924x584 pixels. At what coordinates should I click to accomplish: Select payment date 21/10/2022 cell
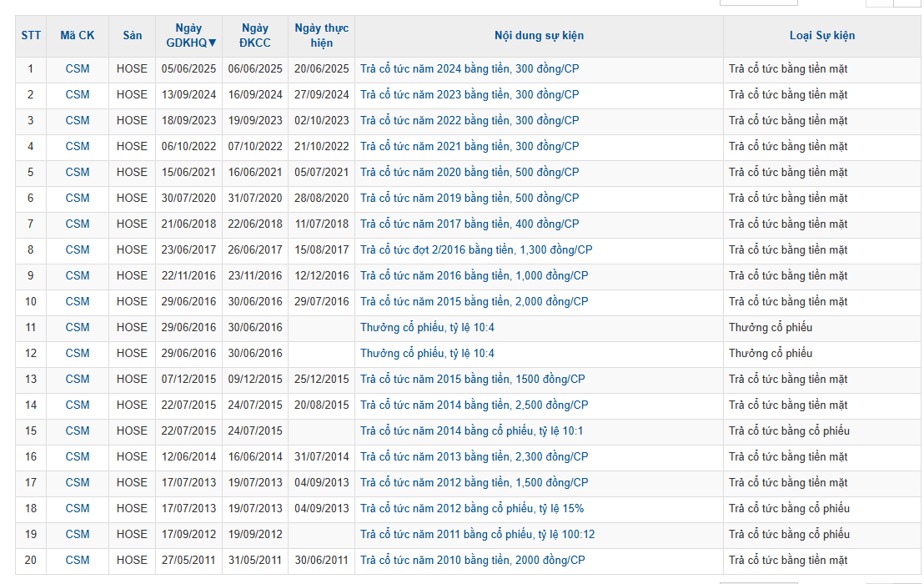(322, 147)
